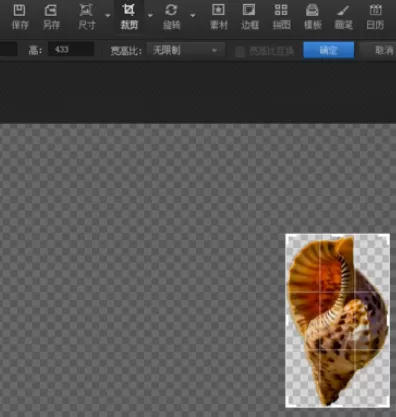The image size is (396, 417).
Task: Toggle the swap width-height ratio checkbox
Action: [240, 51]
